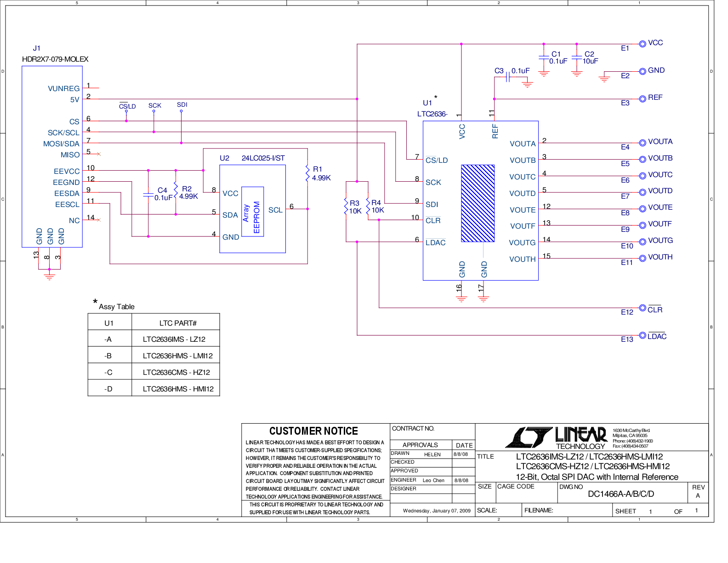Select the CUSTOMER NOTICE heading

313,431
